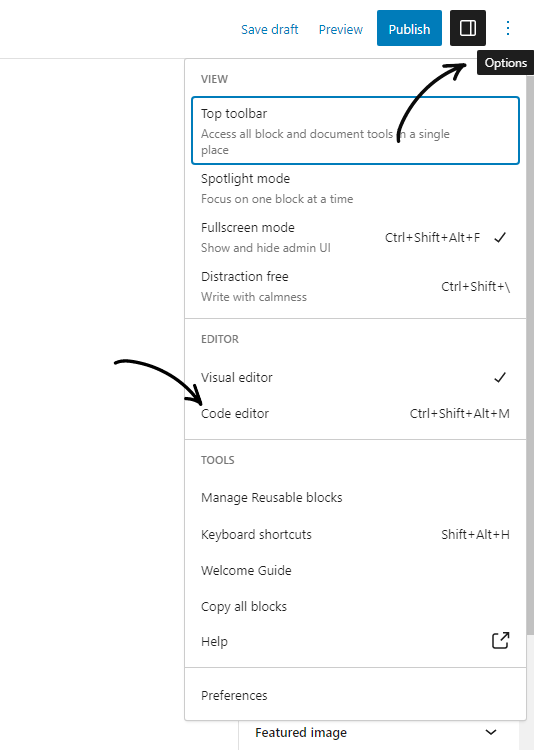The width and height of the screenshot is (534, 750).
Task: Toggle the settings sidebar icon
Action: (467, 28)
